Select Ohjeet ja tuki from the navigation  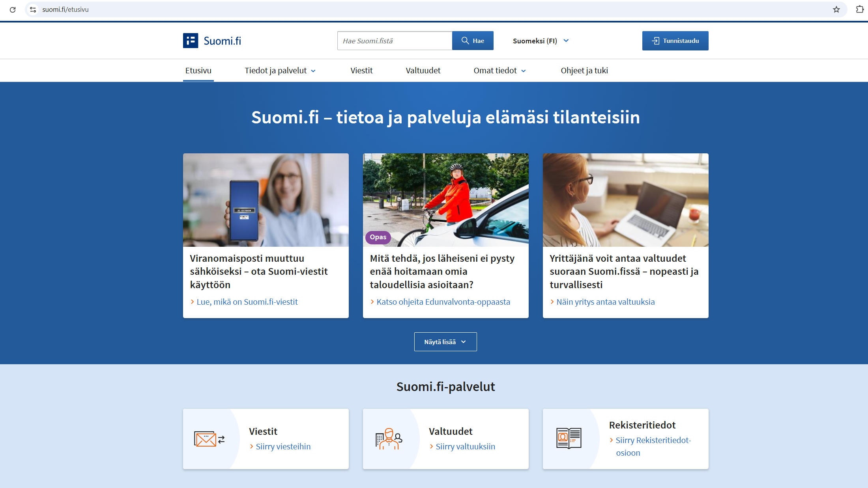[x=584, y=70]
